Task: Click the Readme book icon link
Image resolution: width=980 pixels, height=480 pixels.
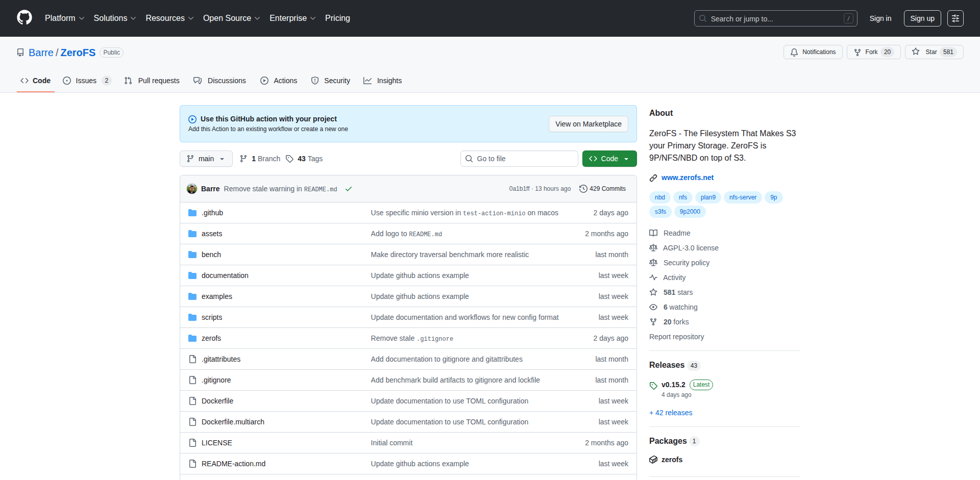Action: (670, 233)
